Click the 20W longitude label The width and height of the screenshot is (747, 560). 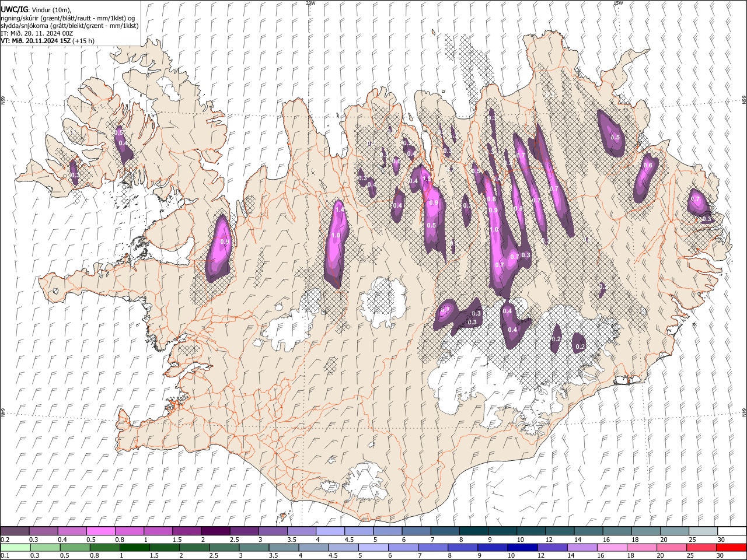pos(310,3)
